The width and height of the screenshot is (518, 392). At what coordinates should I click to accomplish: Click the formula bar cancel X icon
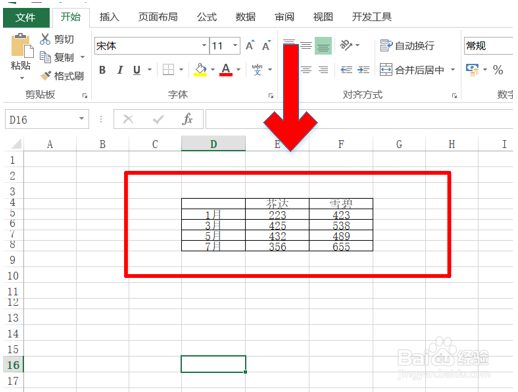click(x=128, y=119)
